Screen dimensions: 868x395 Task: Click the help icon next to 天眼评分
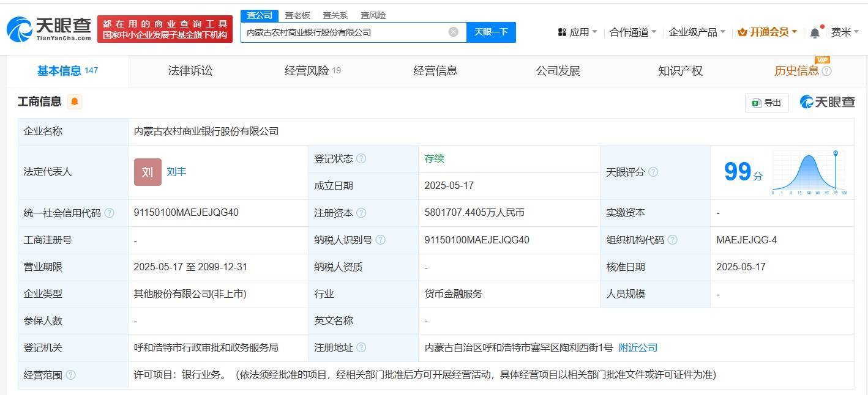653,172
